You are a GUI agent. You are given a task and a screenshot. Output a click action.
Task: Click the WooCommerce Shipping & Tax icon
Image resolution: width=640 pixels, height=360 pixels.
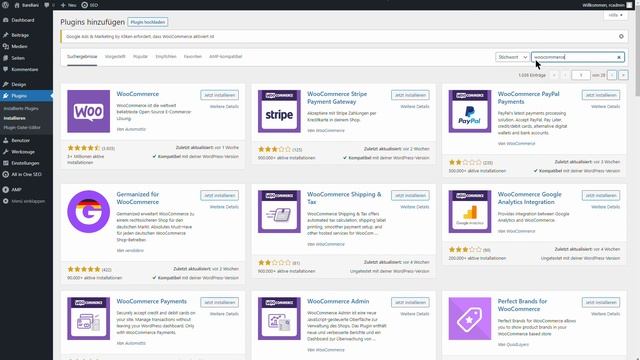279,211
